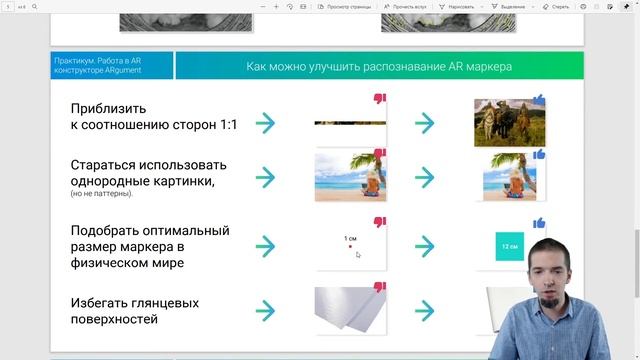Click the horsemen painting thumbnail
Screen dimensions: 640x360
tap(509, 122)
